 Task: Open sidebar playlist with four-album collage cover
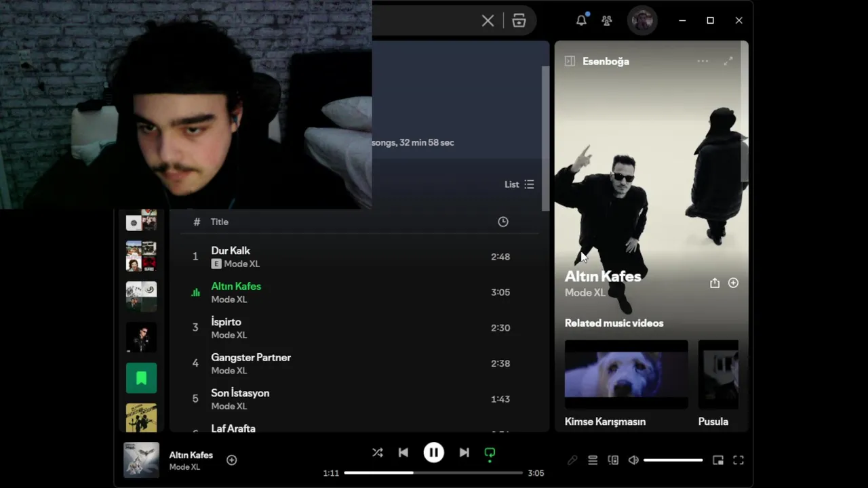[141, 256]
